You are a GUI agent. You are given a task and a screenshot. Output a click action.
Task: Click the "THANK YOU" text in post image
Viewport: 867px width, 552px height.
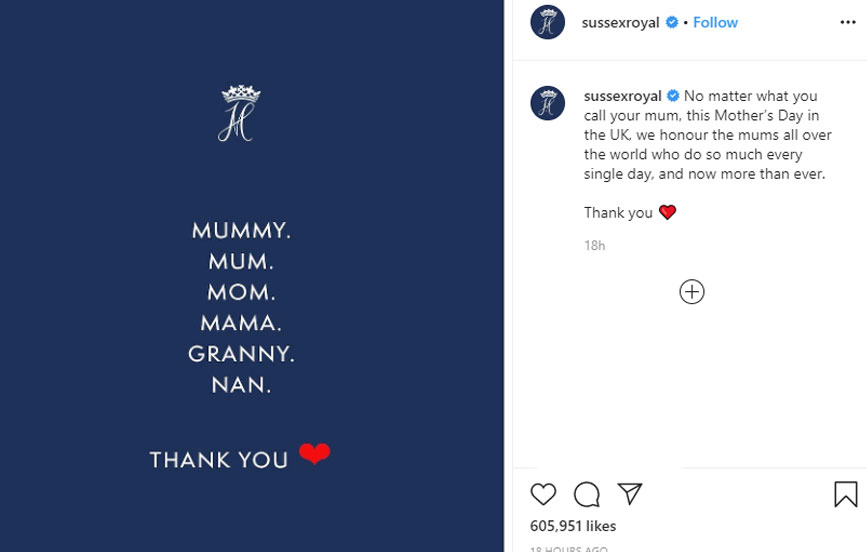click(x=219, y=460)
